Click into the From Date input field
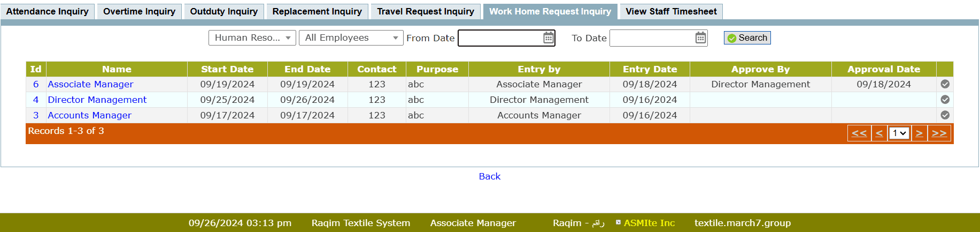This screenshot has height=232, width=980. pos(500,38)
